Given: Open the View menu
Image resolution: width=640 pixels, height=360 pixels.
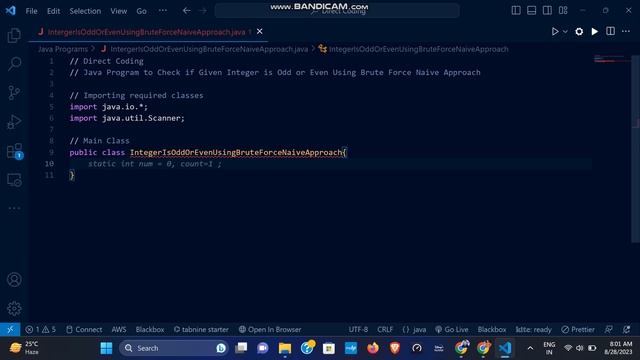Looking at the screenshot, I should coord(119,11).
